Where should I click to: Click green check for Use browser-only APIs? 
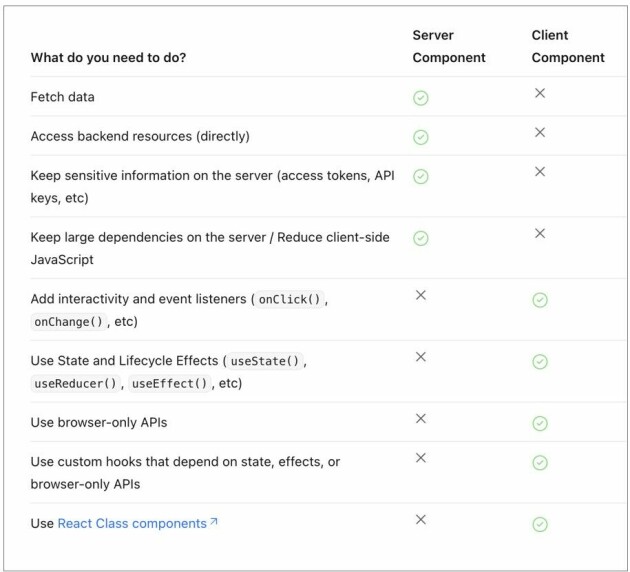coord(540,423)
